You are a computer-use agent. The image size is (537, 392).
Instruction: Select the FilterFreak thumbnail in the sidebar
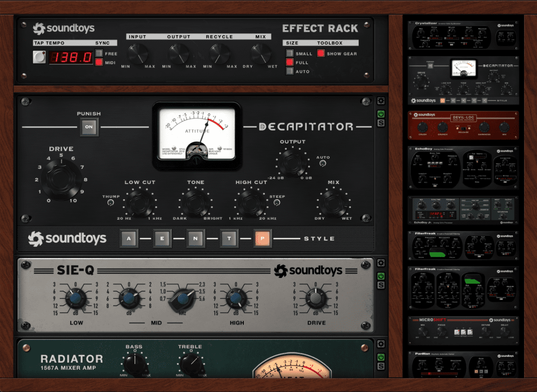463,245
